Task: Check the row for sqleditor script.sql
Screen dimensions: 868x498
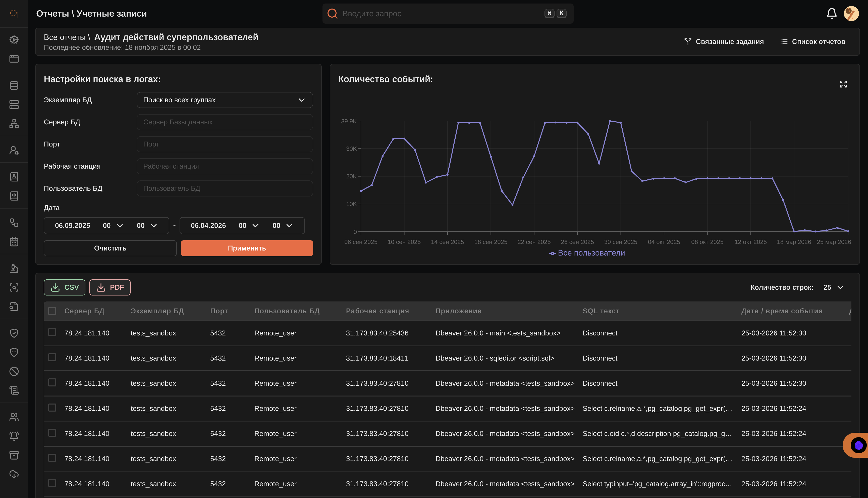Action: point(52,358)
